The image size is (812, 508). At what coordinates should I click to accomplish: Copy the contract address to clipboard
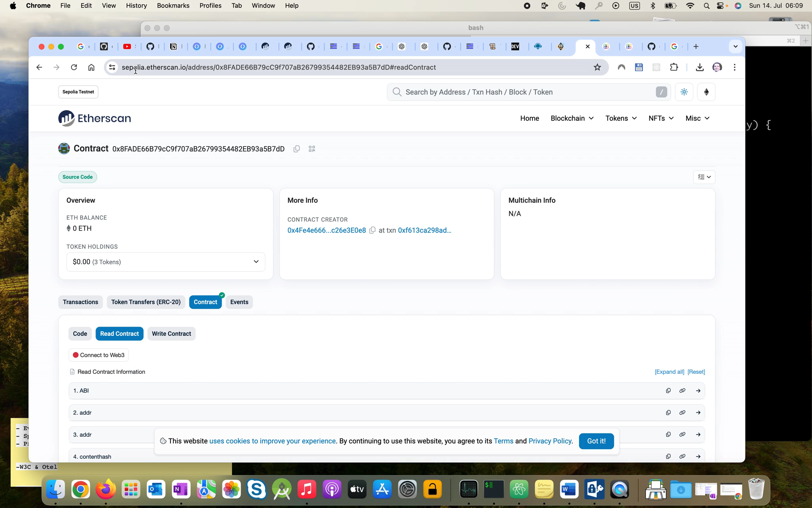297,149
